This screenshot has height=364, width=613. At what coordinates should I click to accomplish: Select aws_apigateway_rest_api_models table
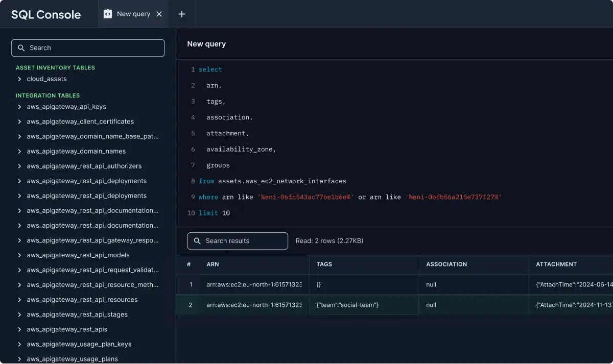pyautogui.click(x=78, y=255)
